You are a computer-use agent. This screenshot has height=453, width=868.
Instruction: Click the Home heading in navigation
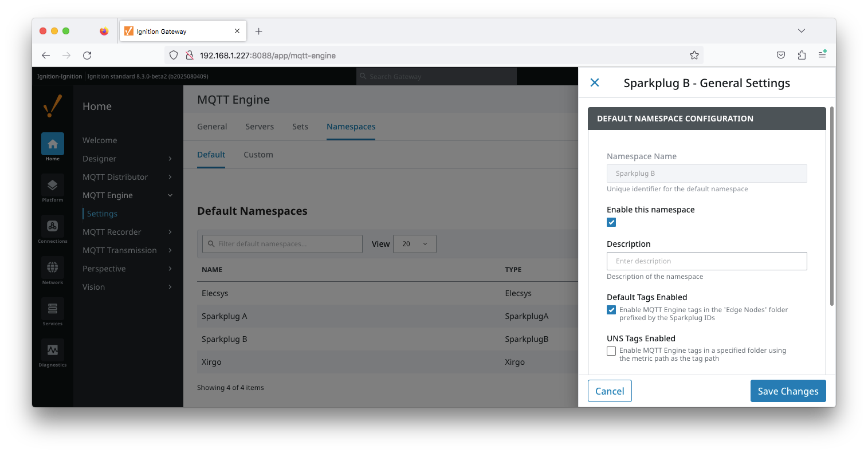coord(97,106)
